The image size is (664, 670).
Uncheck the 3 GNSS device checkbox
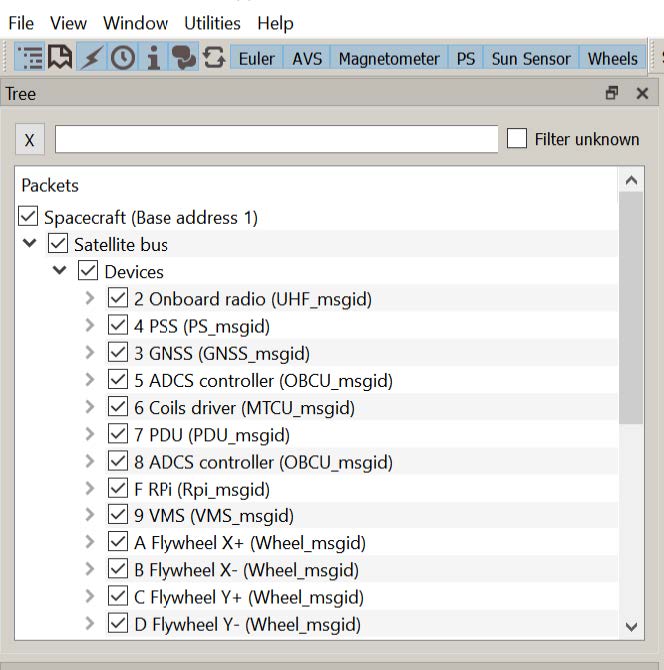pyautogui.click(x=118, y=353)
